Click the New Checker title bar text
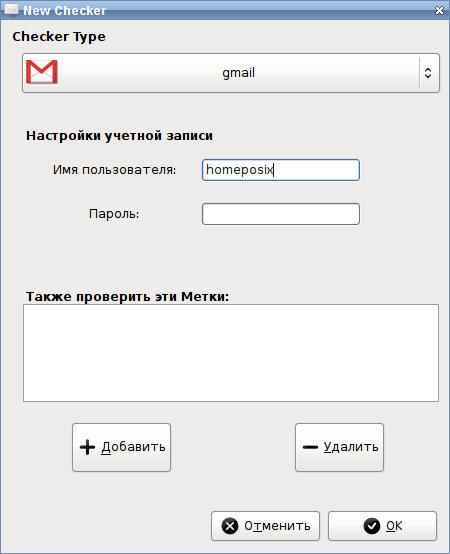This screenshot has height=554, width=450. 65,11
